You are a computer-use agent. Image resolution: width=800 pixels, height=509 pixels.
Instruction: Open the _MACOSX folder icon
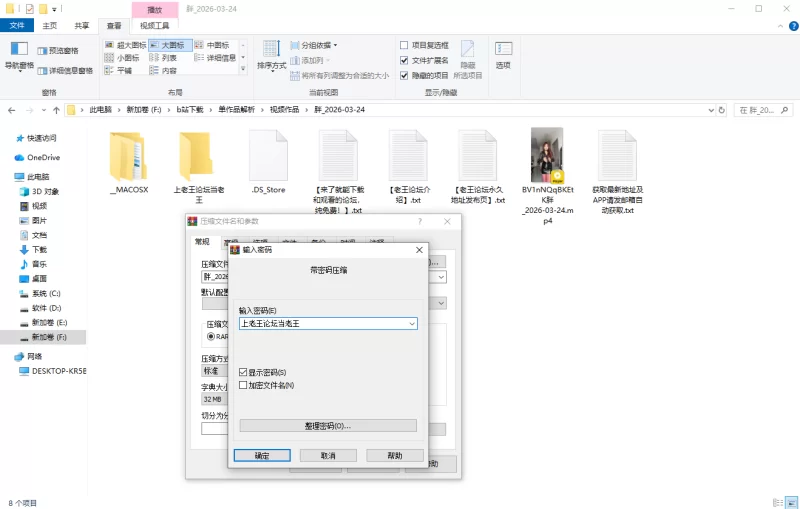[x=128, y=156]
